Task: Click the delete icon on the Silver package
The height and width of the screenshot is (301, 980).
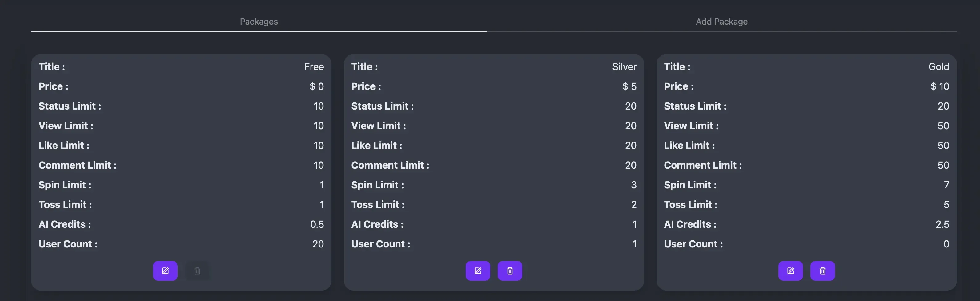Action: pos(510,271)
